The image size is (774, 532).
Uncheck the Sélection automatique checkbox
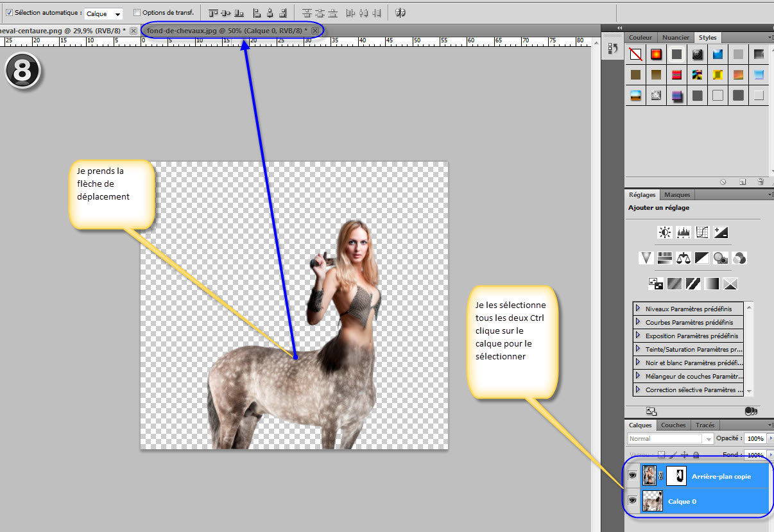tap(8, 13)
